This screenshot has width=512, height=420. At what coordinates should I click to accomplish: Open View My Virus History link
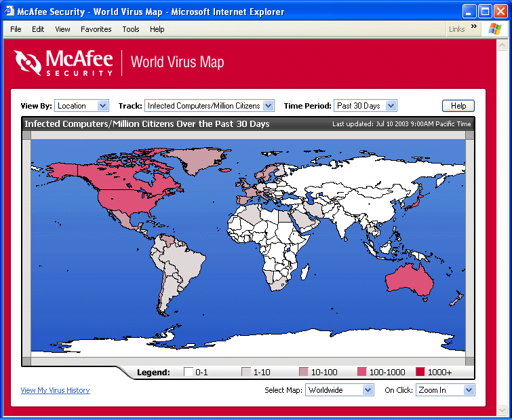coord(55,390)
